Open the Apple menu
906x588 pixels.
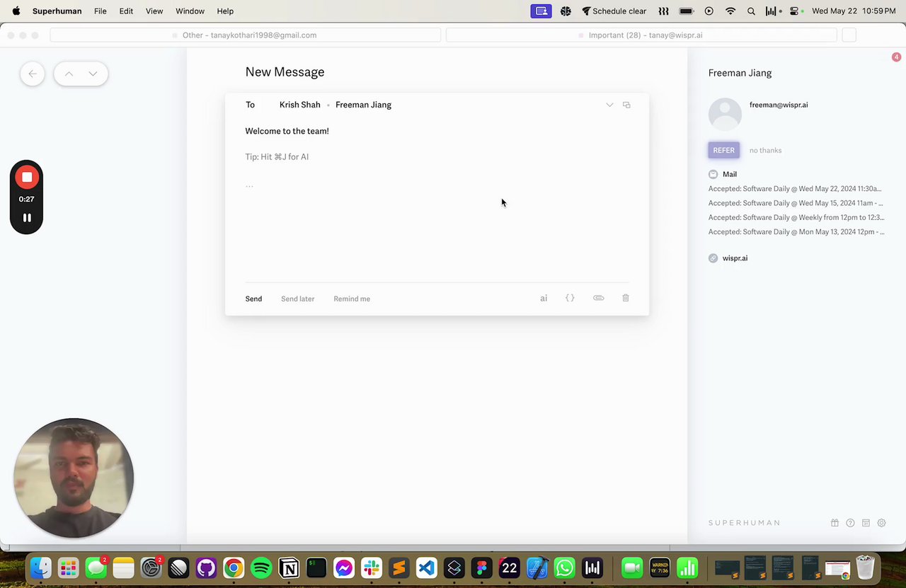pos(16,11)
